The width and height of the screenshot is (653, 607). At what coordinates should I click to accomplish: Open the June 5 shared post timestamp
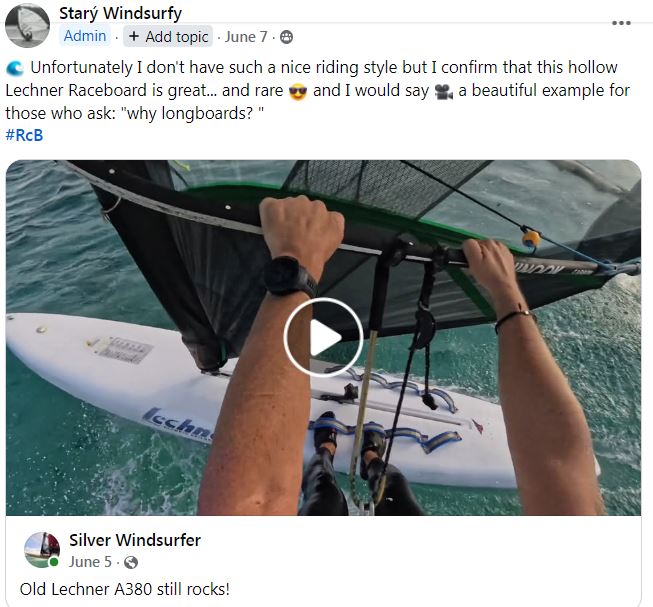coord(93,562)
